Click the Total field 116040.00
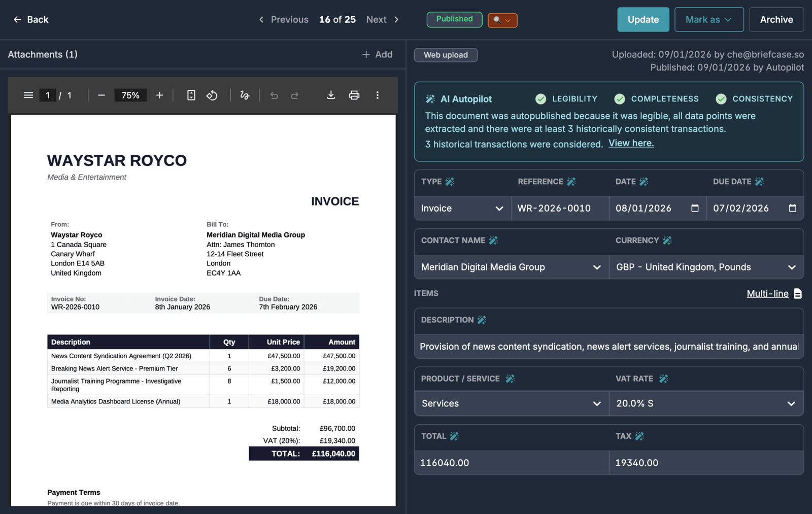The width and height of the screenshot is (812, 514). pyautogui.click(x=512, y=463)
